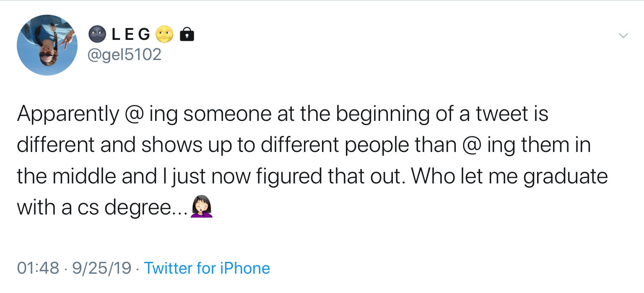Screen dimensions: 644x293
Task: Click the first @ symbol in tweet
Action: click(134, 115)
